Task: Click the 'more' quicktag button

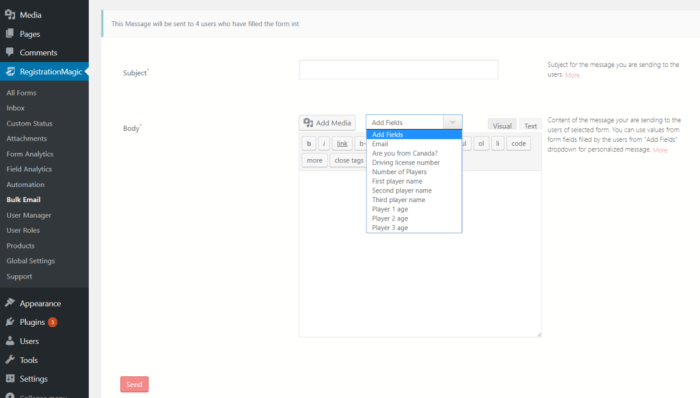Action: click(x=314, y=160)
